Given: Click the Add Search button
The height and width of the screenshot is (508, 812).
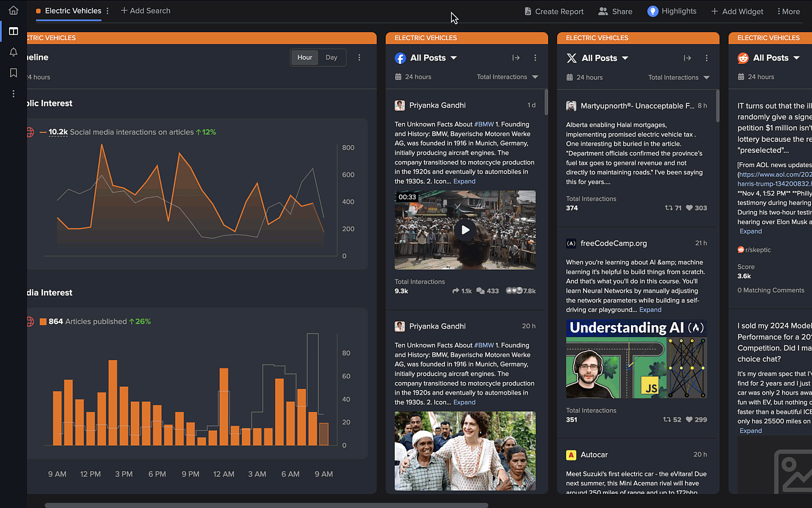Looking at the screenshot, I should (145, 10).
